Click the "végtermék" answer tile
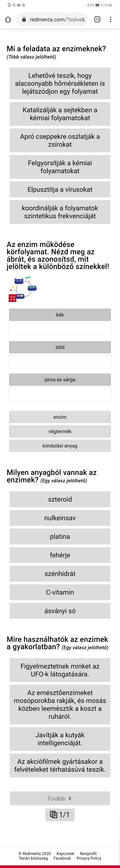120x868 pixels. click(x=60, y=431)
